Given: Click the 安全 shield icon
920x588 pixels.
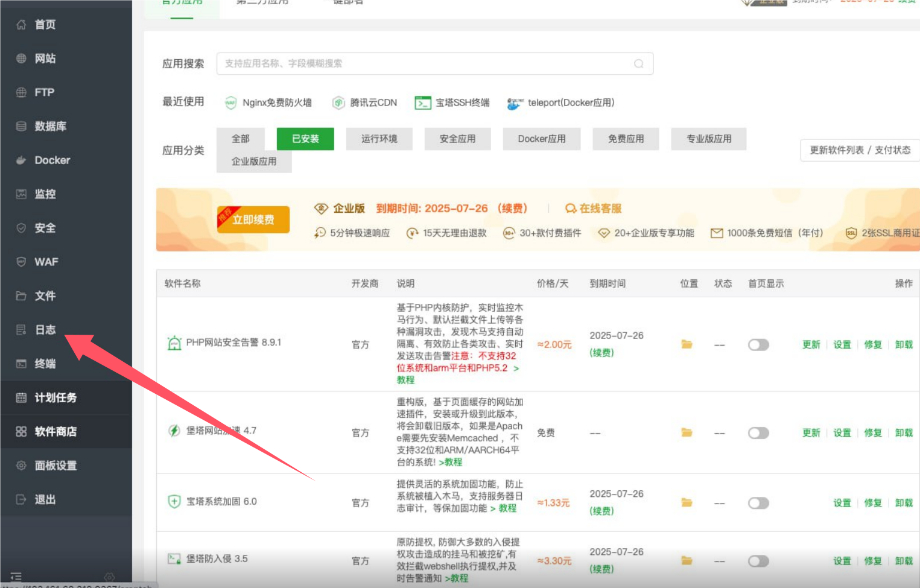Looking at the screenshot, I should 21,228.
